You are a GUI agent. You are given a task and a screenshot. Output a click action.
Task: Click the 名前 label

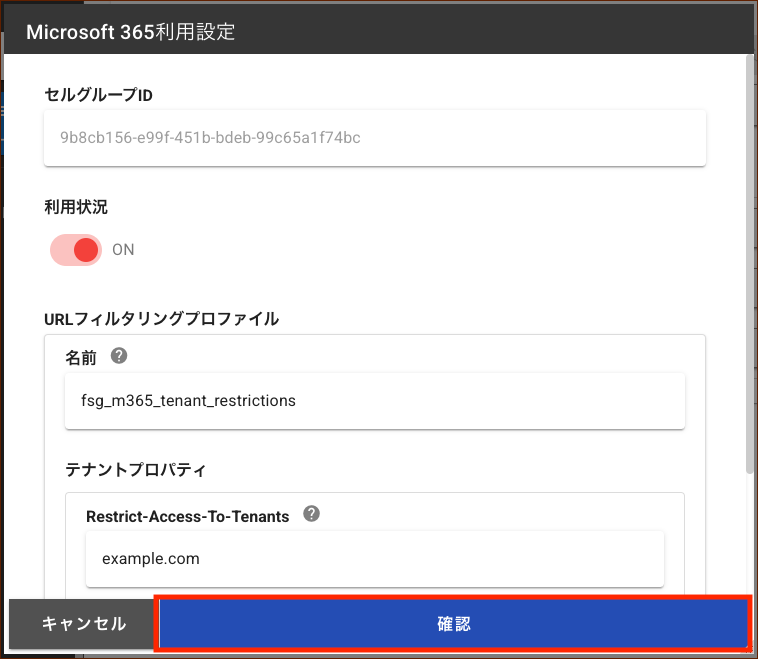[x=81, y=358]
